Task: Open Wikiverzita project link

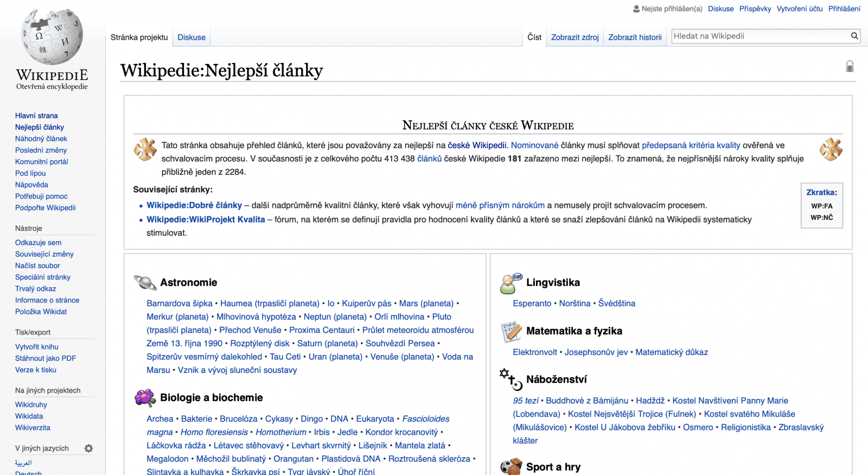Action: pos(33,427)
